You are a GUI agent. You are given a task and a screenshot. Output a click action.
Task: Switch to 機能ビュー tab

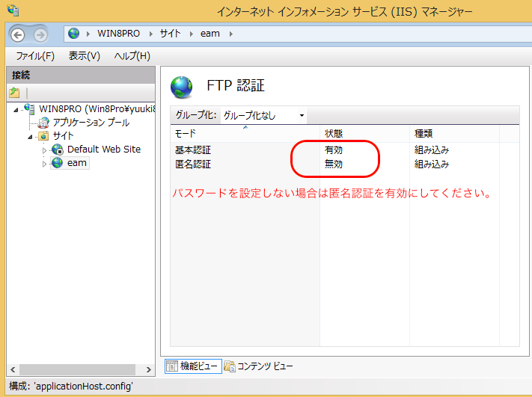(193, 366)
